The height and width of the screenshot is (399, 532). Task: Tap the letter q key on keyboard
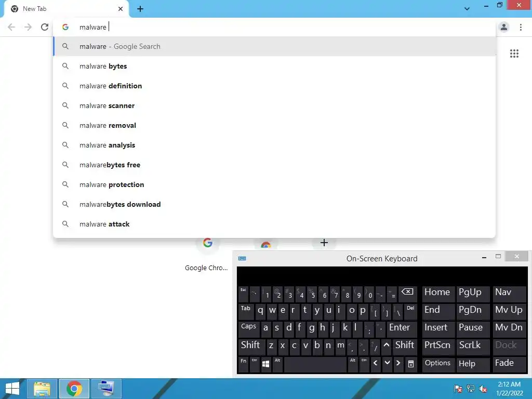261,312
